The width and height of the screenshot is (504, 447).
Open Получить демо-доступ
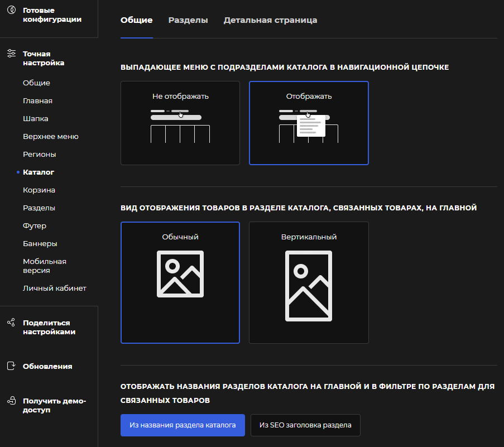54,405
